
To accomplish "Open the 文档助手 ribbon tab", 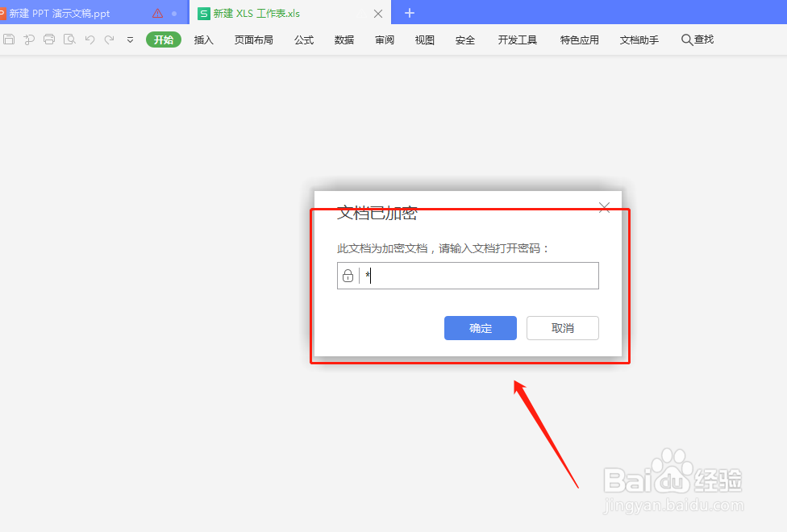I will [x=639, y=39].
